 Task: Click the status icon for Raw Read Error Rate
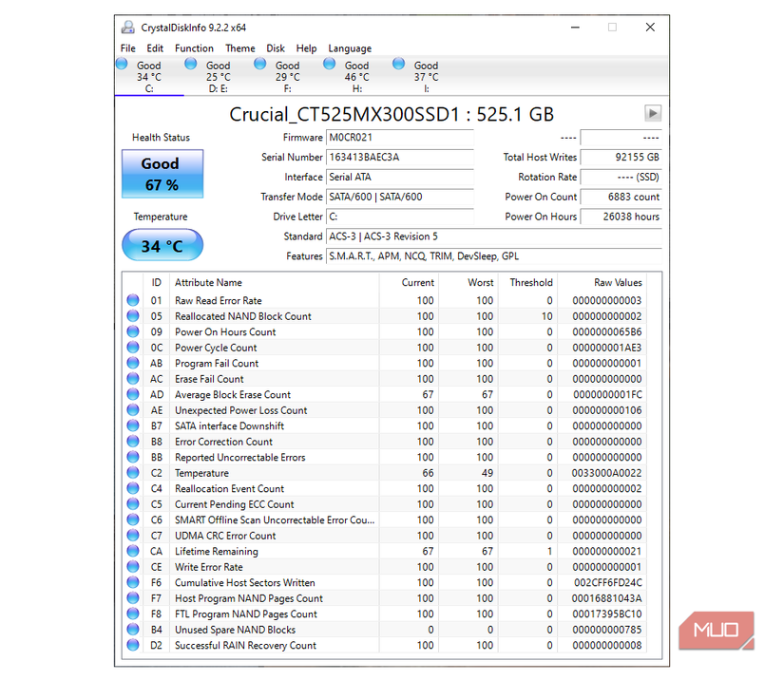tap(133, 300)
